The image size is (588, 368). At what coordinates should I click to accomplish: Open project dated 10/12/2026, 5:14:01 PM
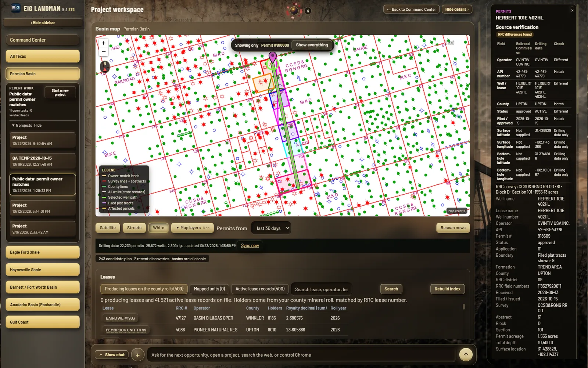43,208
